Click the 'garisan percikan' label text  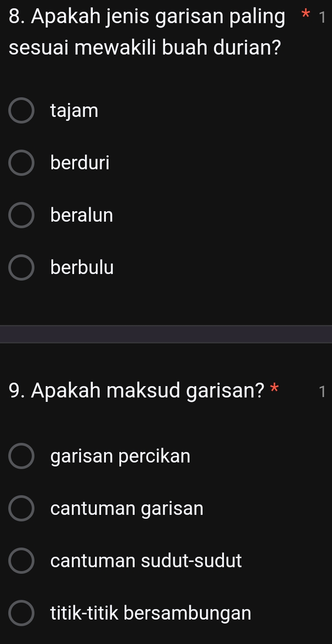coord(121,456)
